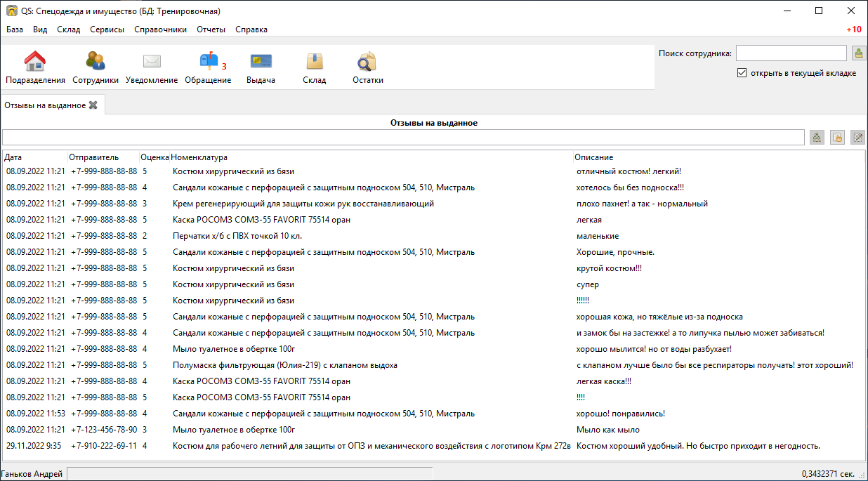
Task: Open the Склад menu in menu bar
Action: pos(69,29)
